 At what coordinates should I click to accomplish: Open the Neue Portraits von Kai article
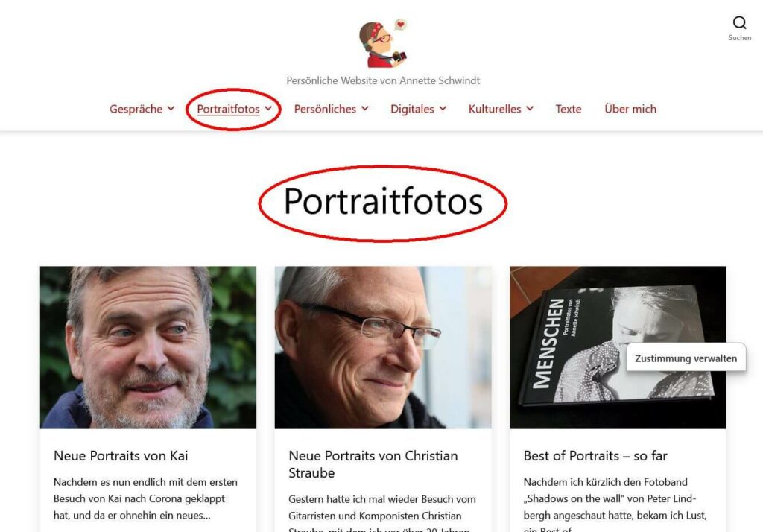pos(121,456)
